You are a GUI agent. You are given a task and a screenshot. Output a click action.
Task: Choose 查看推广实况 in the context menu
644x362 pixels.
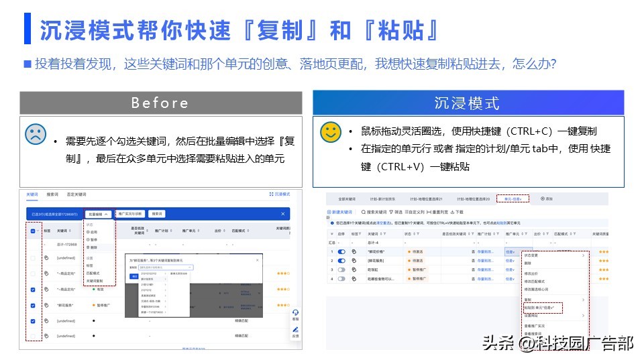535,326
